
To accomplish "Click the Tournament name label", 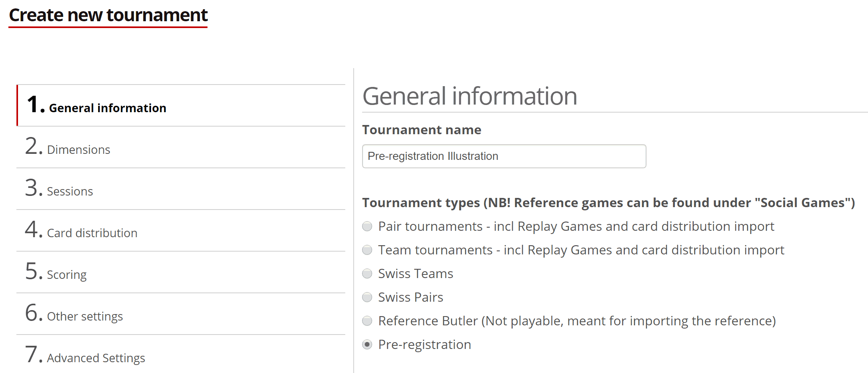I will (x=421, y=130).
